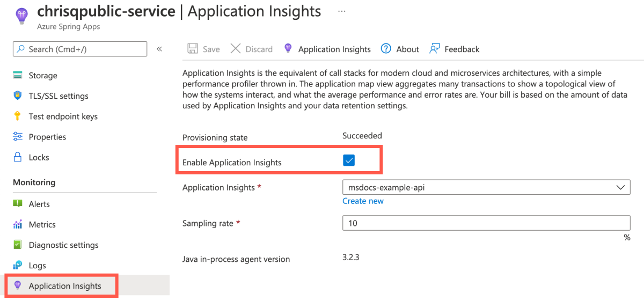Click the Properties sliders icon

coord(18,136)
